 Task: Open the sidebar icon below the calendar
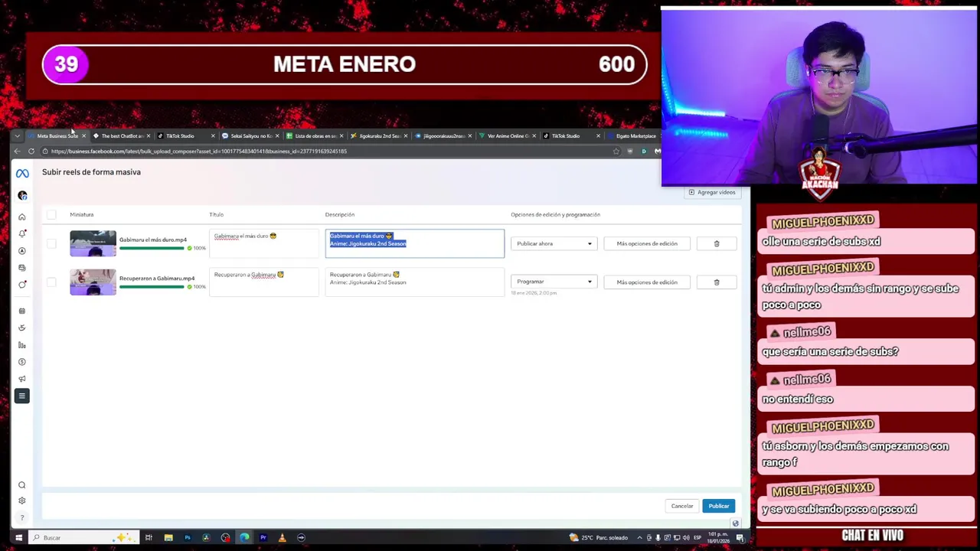pyautogui.click(x=22, y=328)
